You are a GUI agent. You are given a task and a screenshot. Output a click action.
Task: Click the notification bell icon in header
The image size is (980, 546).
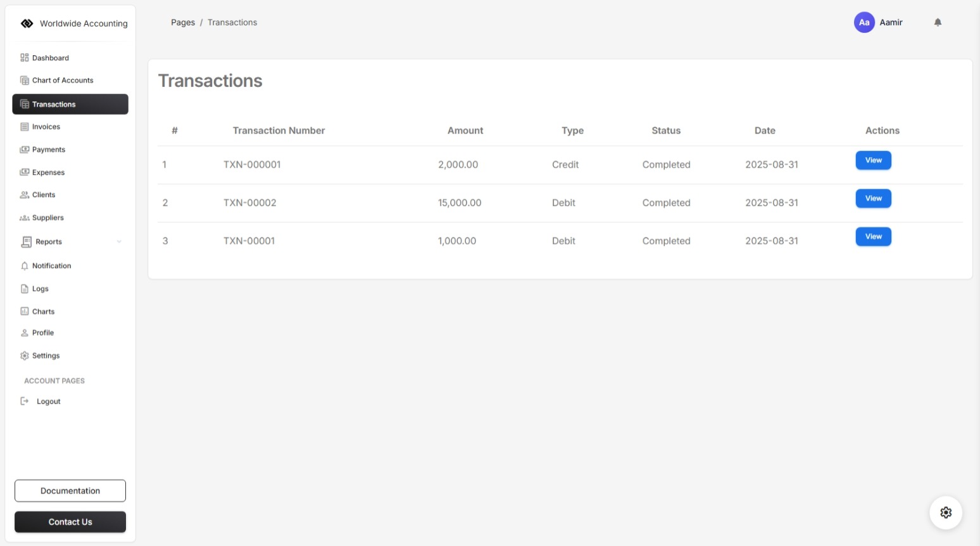click(x=938, y=22)
